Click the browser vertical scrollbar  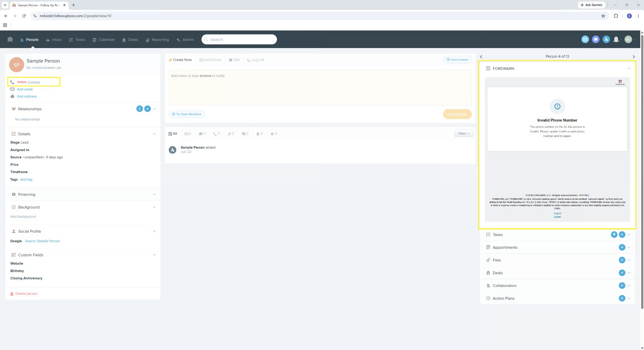(642, 170)
